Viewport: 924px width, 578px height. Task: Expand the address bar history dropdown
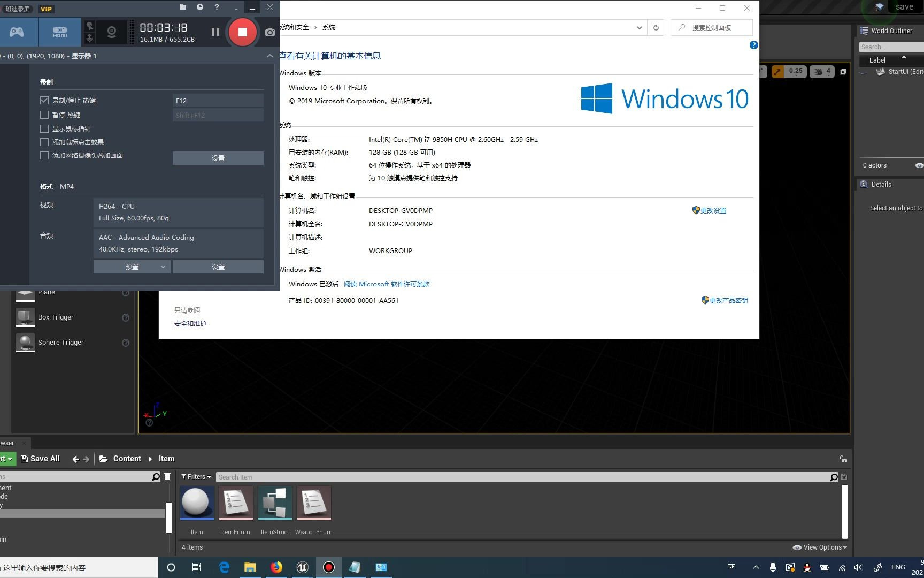coord(639,27)
